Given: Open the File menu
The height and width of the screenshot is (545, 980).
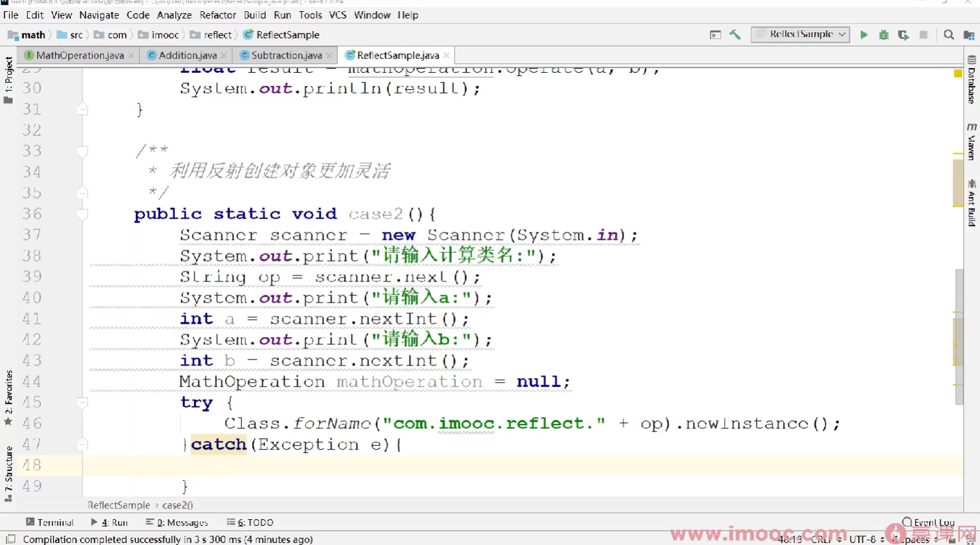Looking at the screenshot, I should (x=11, y=15).
